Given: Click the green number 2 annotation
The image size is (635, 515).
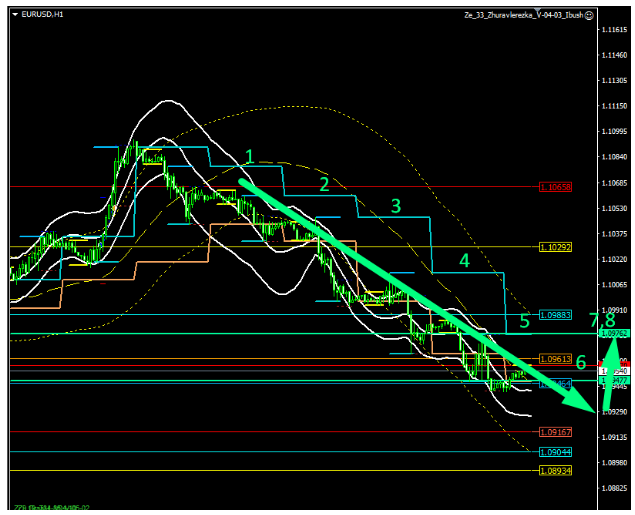Looking at the screenshot, I should 324,184.
